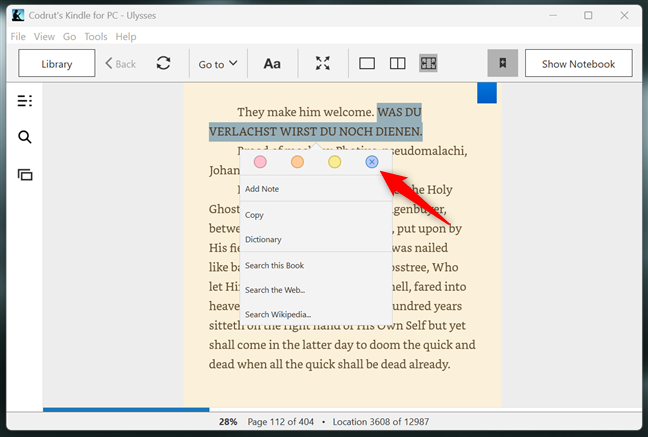Click the sync refresh icon

click(163, 64)
